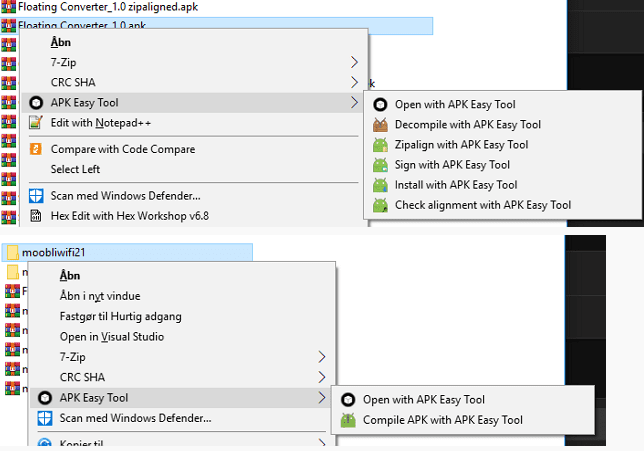The width and height of the screenshot is (644, 451).
Task: Choose Åbn i nyt vindue
Action: [x=182, y=296]
